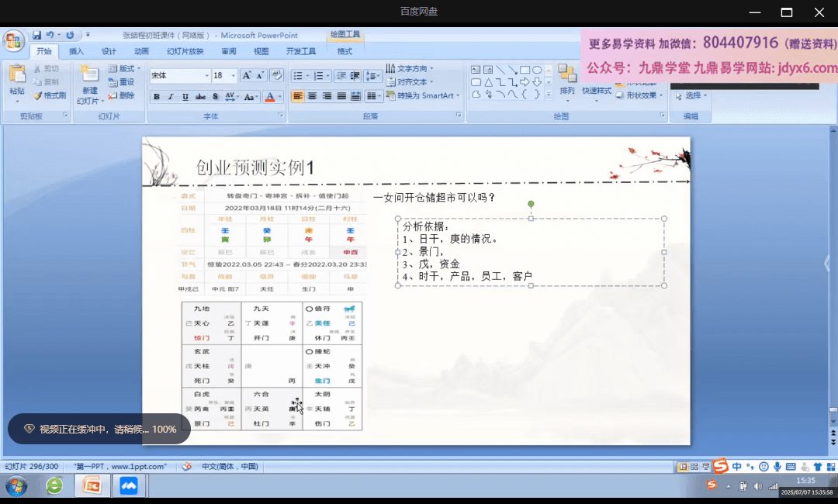Open the round Office button menu

point(14,39)
